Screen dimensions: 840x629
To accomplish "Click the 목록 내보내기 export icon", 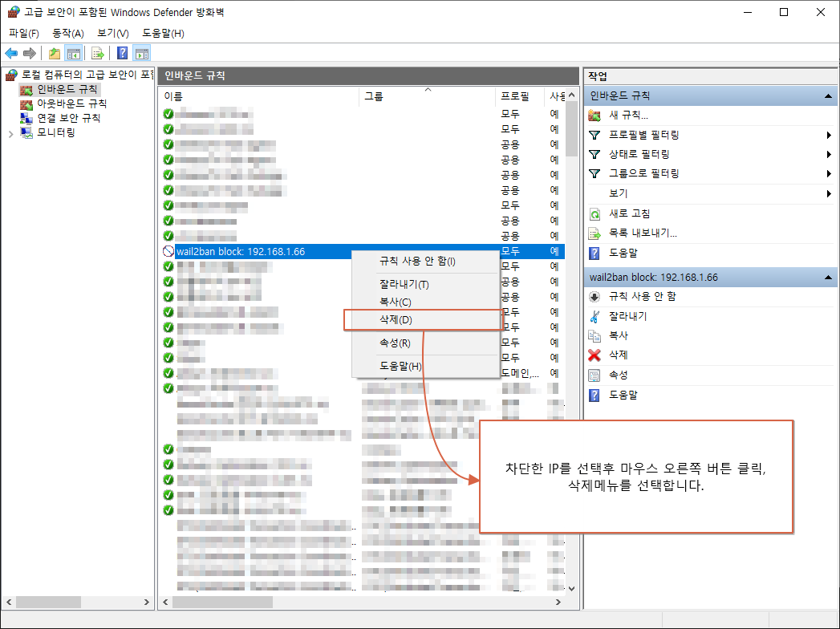I will (594, 233).
